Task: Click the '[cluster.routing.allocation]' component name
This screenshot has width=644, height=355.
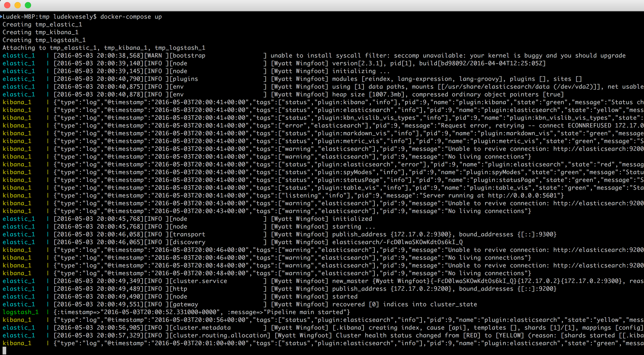Action: [220, 336]
